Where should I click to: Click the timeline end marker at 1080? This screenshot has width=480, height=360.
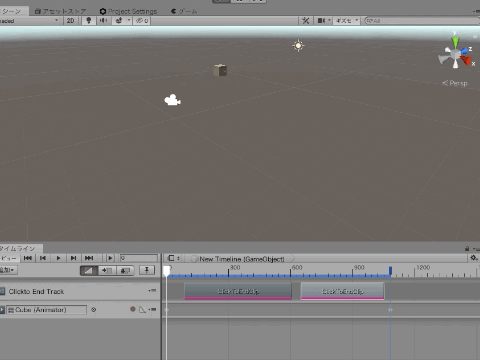390,270
